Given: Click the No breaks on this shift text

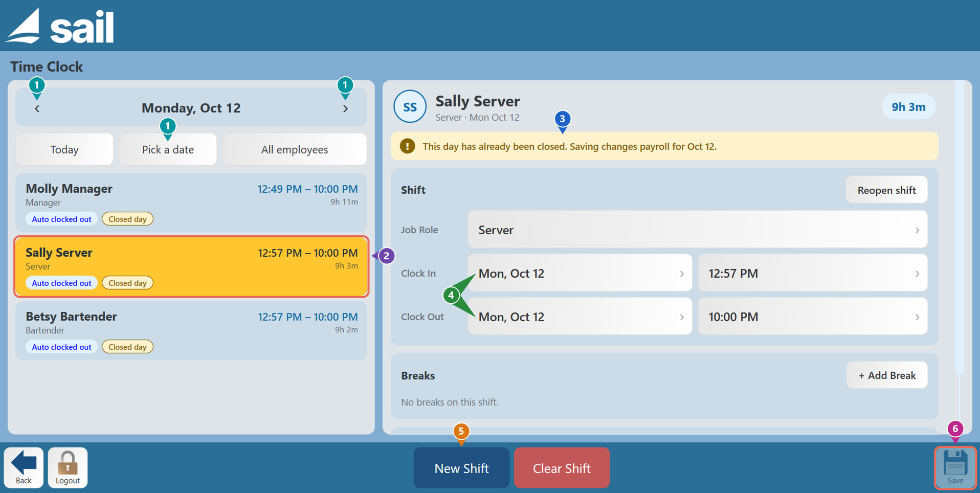Looking at the screenshot, I should coord(450,402).
